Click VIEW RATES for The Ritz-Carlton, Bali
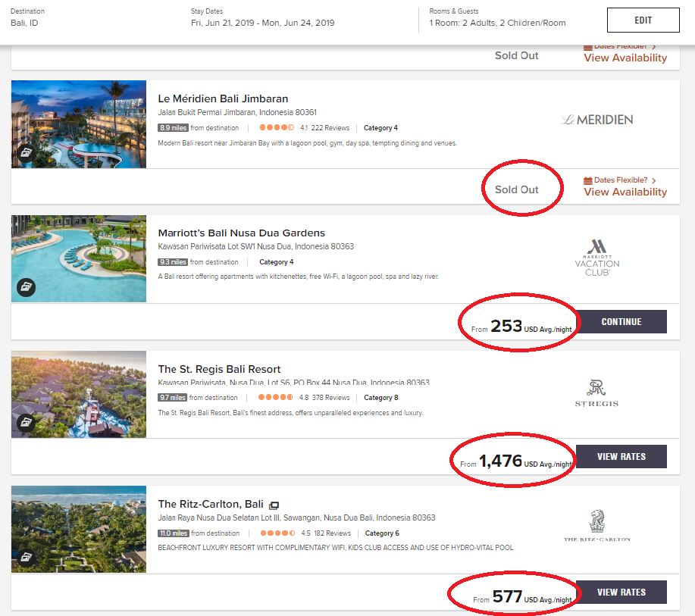Viewport: 695px width, 616px height. pyautogui.click(x=621, y=592)
